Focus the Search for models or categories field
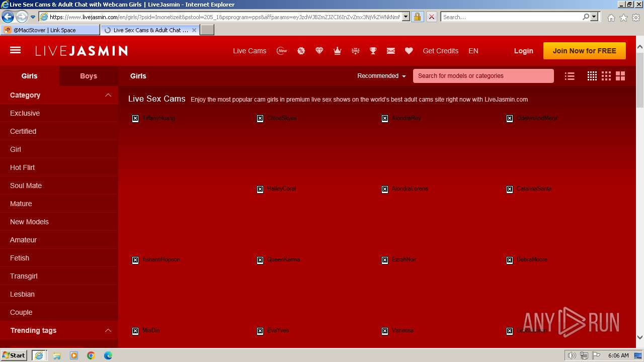The height and width of the screenshot is (362, 644). [484, 76]
